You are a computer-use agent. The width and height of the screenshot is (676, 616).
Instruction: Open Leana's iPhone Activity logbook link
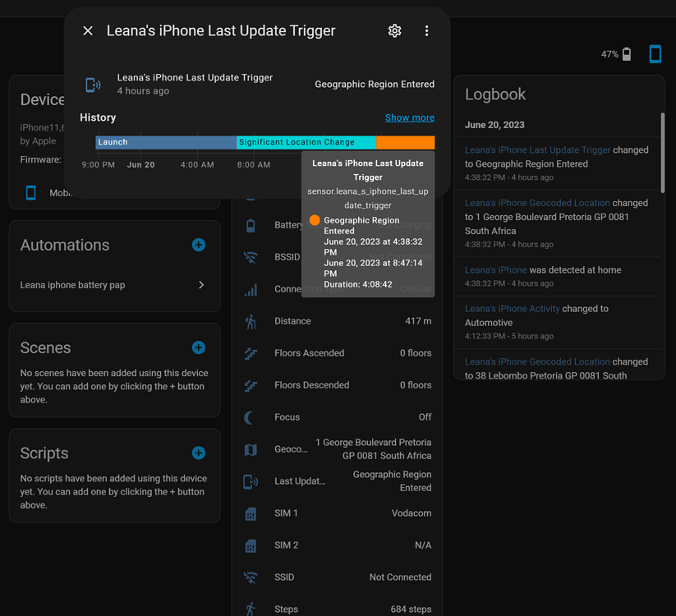(x=513, y=309)
